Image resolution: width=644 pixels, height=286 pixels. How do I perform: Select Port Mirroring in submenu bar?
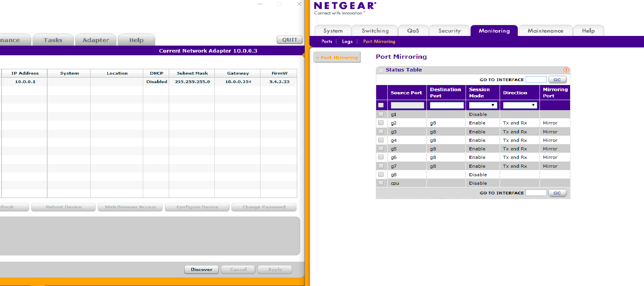379,41
